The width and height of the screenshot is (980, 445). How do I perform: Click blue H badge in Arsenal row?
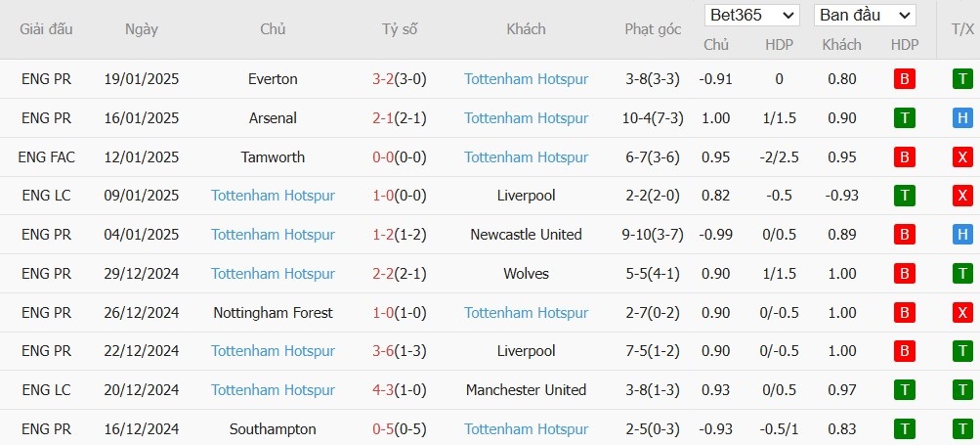(x=962, y=118)
